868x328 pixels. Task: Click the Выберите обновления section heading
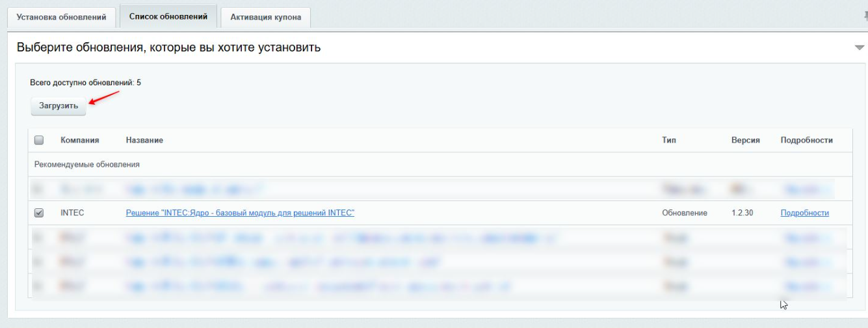tap(168, 48)
